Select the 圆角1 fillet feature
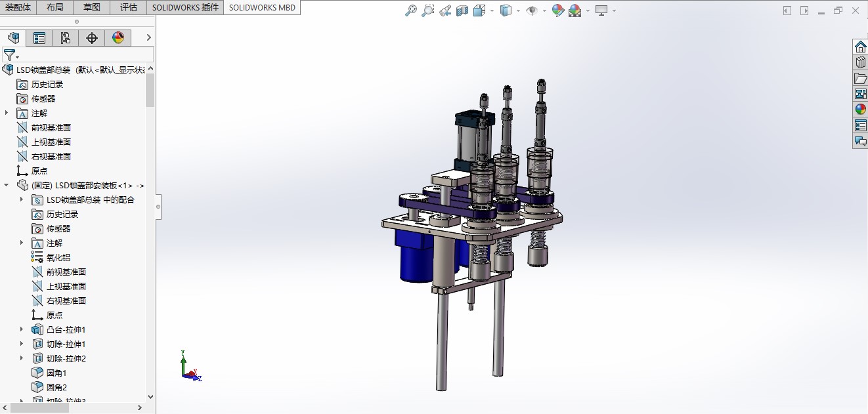Viewport: 868px width, 414px height. tap(49, 373)
